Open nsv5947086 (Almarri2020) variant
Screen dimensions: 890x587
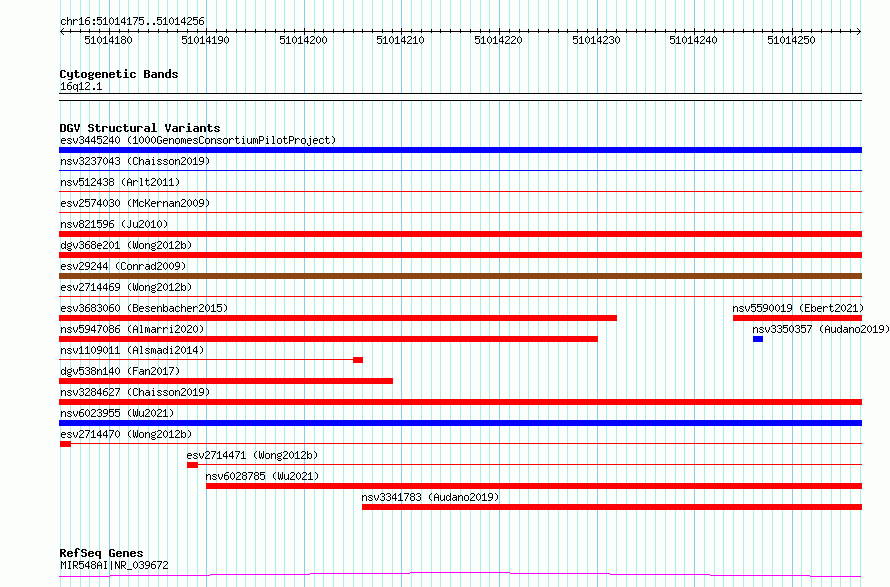tap(132, 329)
